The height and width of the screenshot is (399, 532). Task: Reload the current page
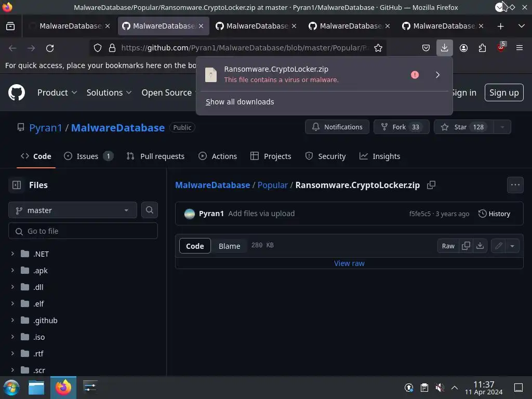[x=50, y=48]
